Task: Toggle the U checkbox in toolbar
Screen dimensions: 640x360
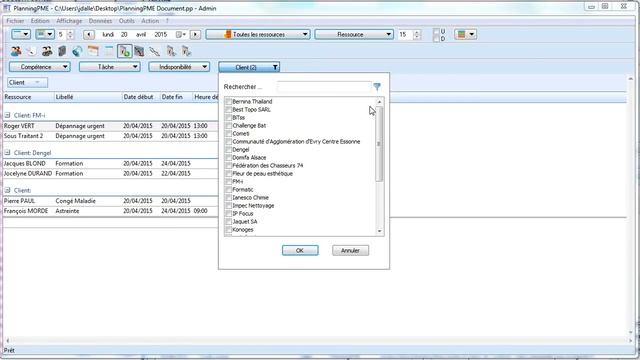Action: (436, 31)
